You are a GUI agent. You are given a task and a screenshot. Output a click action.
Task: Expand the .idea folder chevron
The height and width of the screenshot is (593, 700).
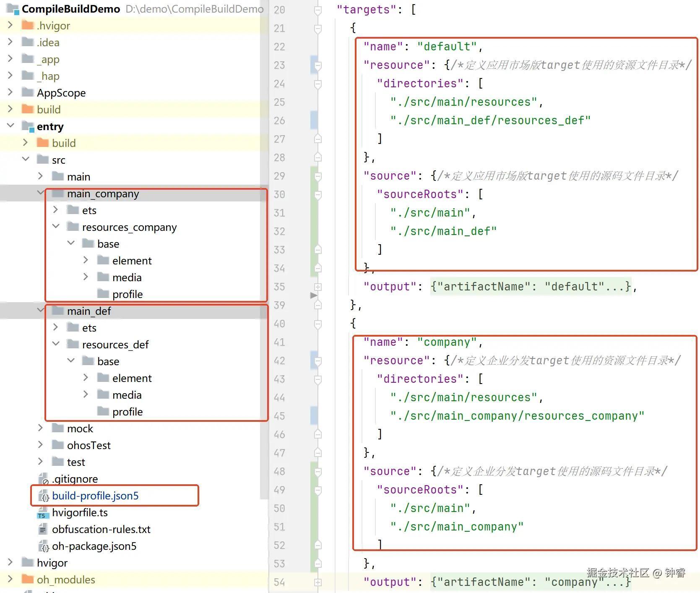click(x=10, y=42)
